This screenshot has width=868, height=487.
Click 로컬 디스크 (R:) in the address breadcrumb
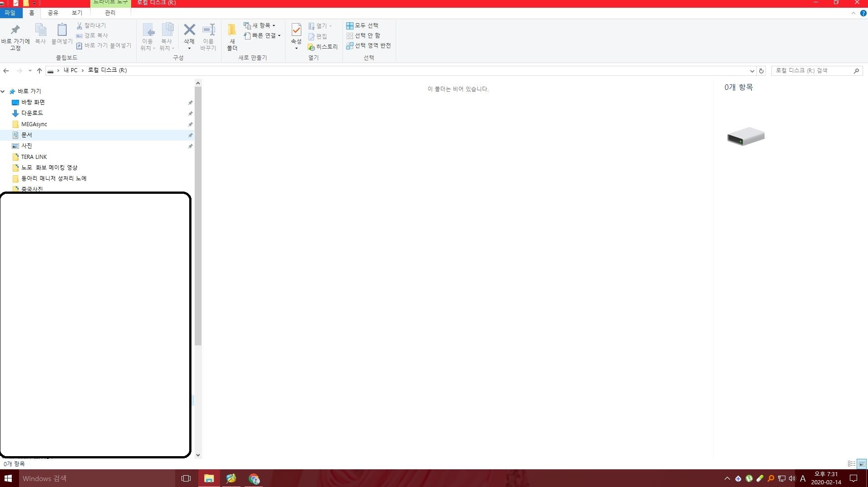(x=108, y=70)
